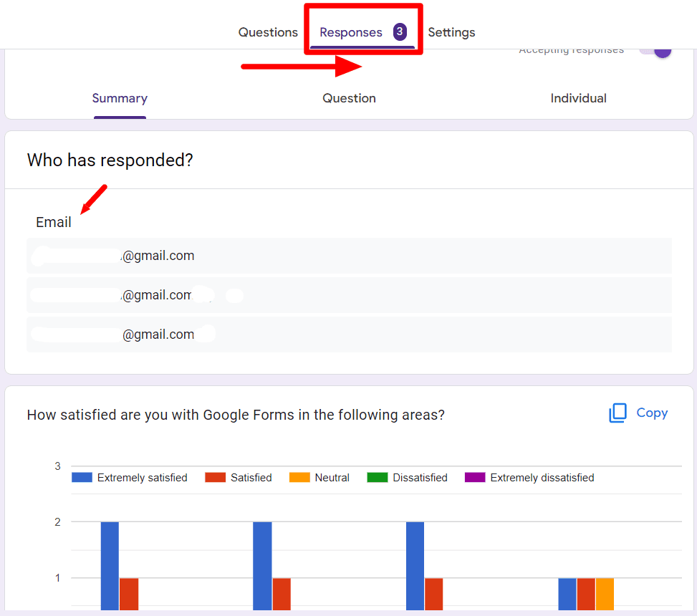
Task: Open the Questions tab
Action: (268, 32)
